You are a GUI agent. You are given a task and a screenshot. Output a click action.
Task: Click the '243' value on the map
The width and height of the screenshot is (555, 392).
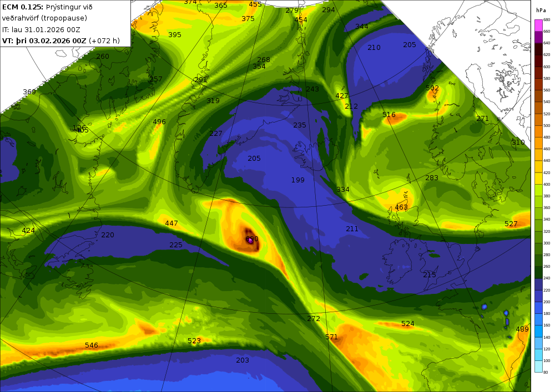point(312,89)
